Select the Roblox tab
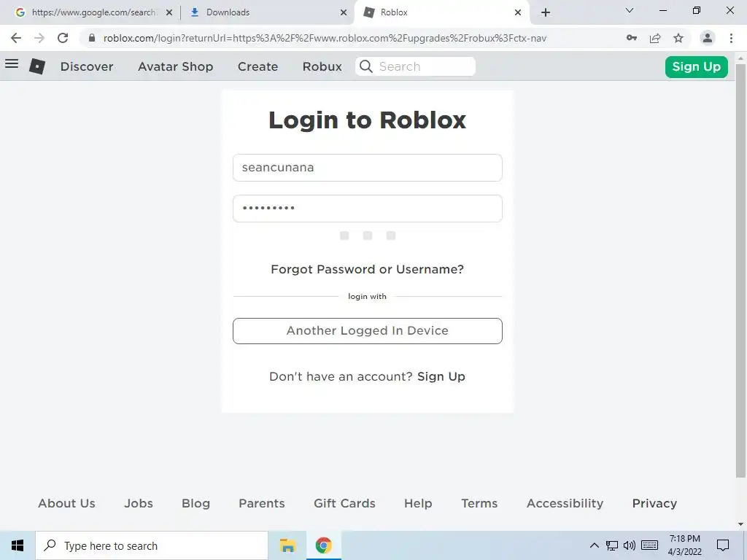Image resolution: width=747 pixels, height=560 pixels. pos(442,12)
